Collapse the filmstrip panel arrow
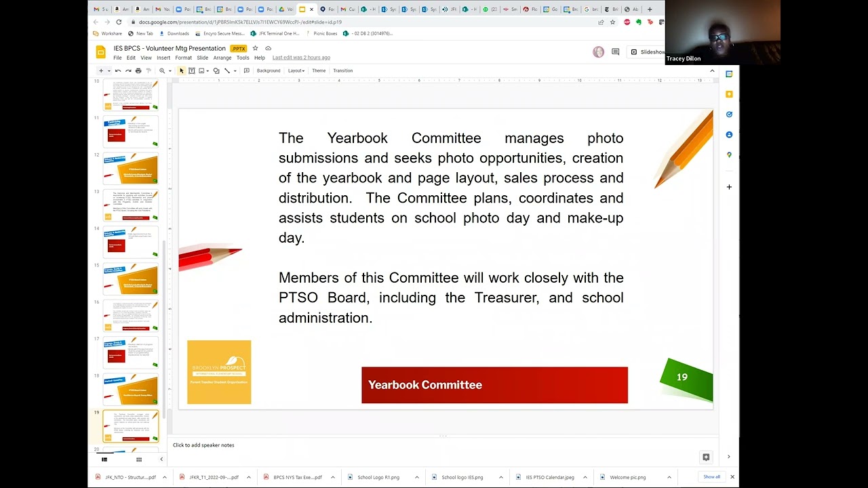The image size is (868, 488). (x=161, y=460)
